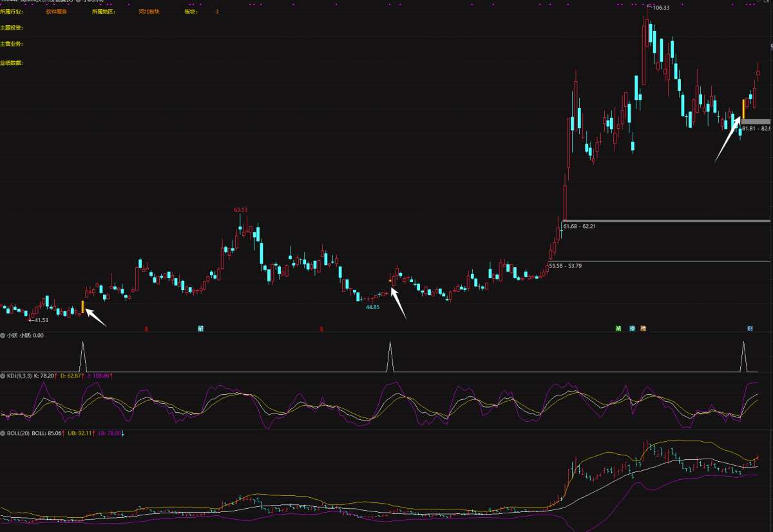Select the 主营业务 label
The image size is (773, 532).
[x=11, y=44]
